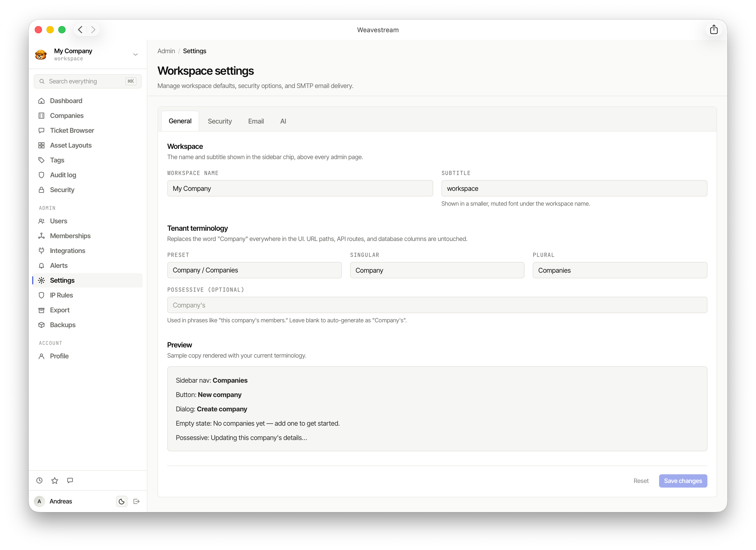
Task: Expand the My Company workspace switcher
Action: click(88, 54)
